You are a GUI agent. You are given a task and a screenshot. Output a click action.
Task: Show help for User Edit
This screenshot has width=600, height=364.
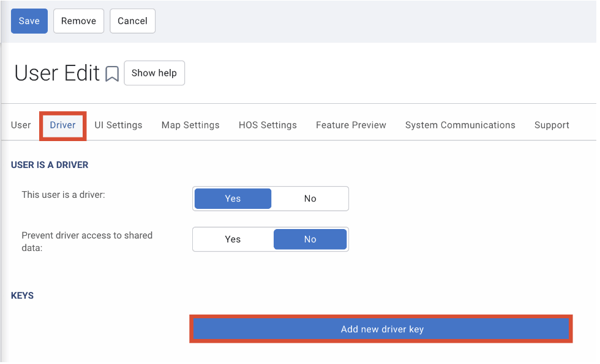(x=154, y=73)
